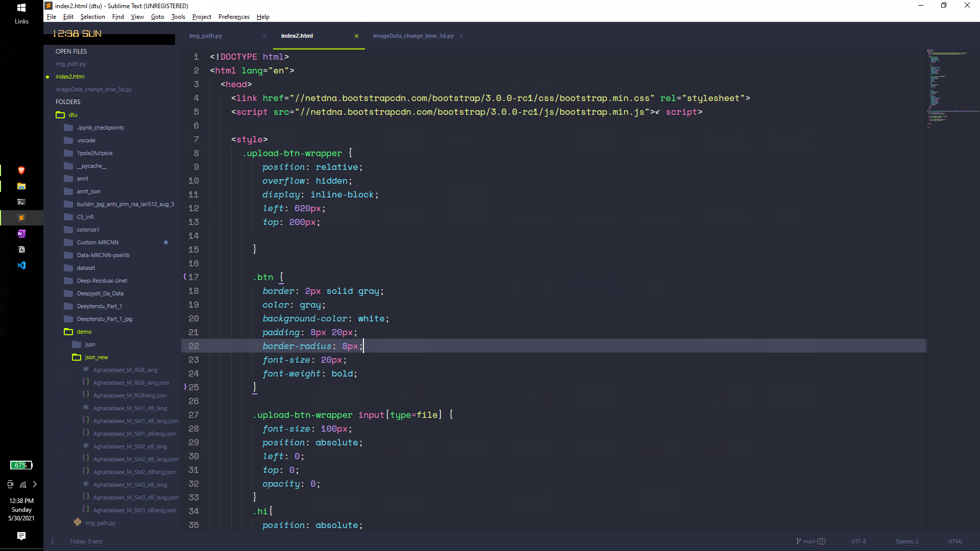Open the Selection menu
980x551 pixels.
tap(92, 17)
